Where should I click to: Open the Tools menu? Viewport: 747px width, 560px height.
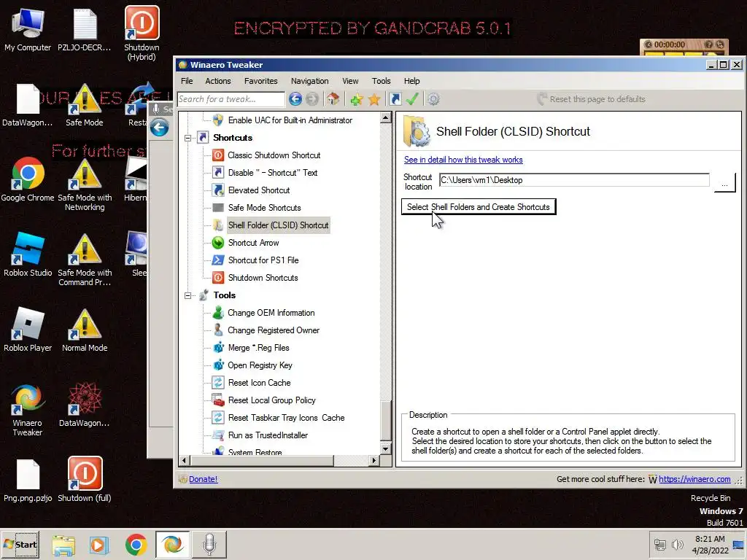[x=381, y=81]
